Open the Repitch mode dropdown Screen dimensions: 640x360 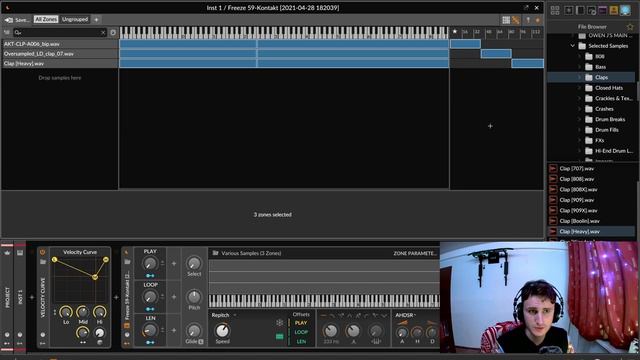tap(224, 315)
